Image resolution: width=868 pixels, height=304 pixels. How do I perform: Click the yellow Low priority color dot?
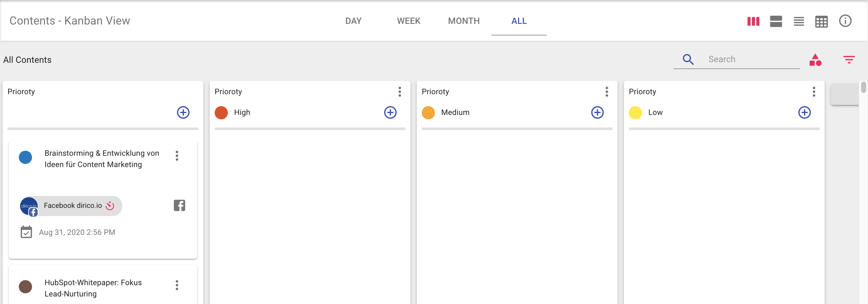tap(635, 112)
